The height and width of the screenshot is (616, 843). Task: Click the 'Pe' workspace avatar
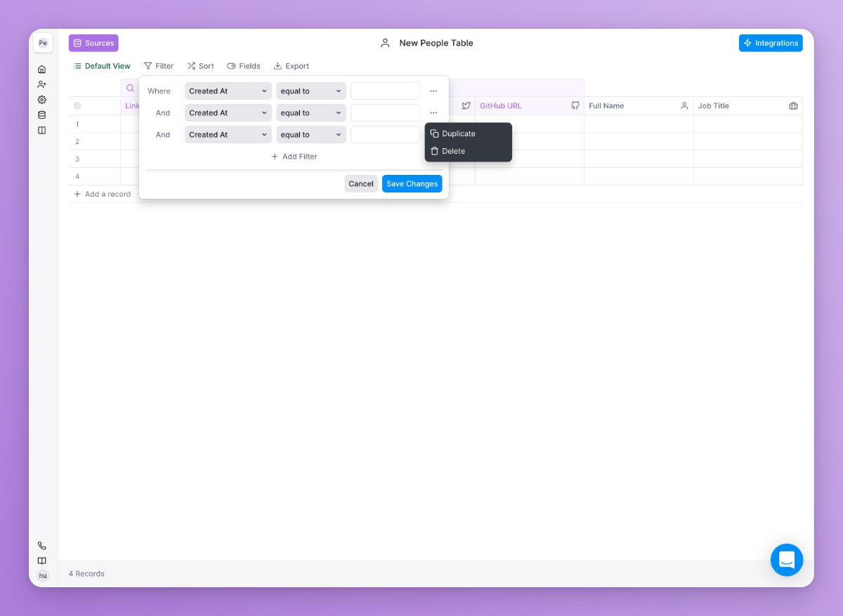click(43, 43)
